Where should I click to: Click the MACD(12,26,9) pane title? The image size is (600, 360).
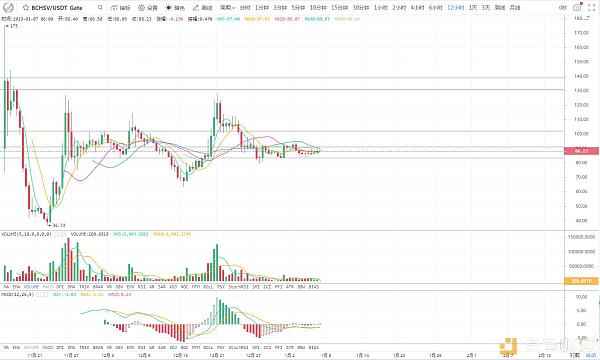point(18,295)
